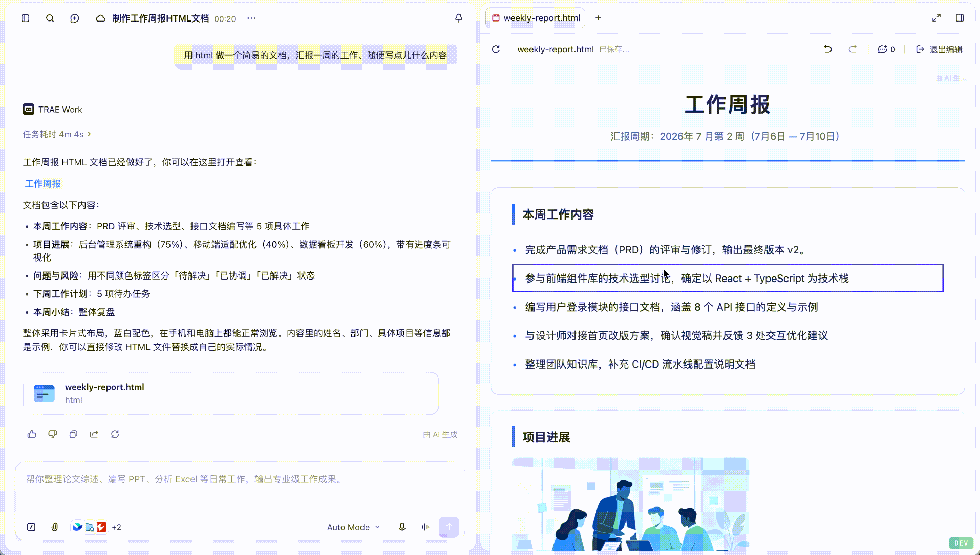Open the weekly-report.html file card
The height and width of the screenshot is (555, 980).
(230, 393)
